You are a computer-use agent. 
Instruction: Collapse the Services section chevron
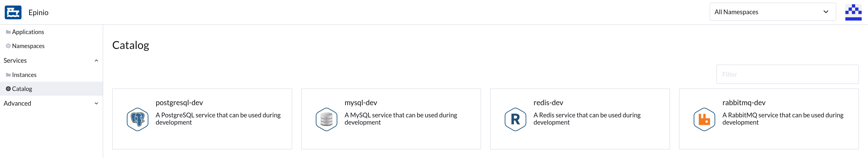click(x=96, y=61)
